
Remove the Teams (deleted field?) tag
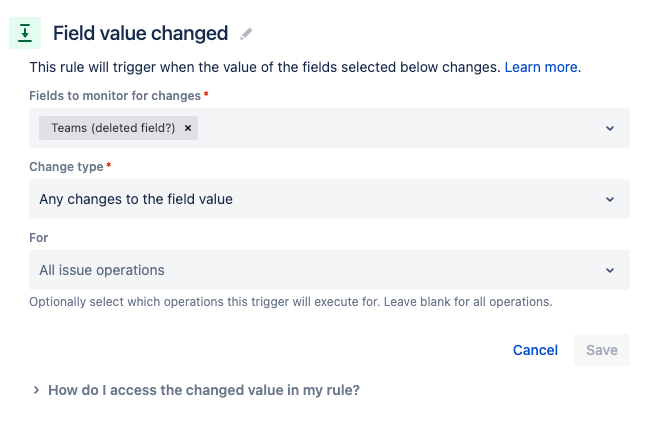pyautogui.click(x=188, y=128)
